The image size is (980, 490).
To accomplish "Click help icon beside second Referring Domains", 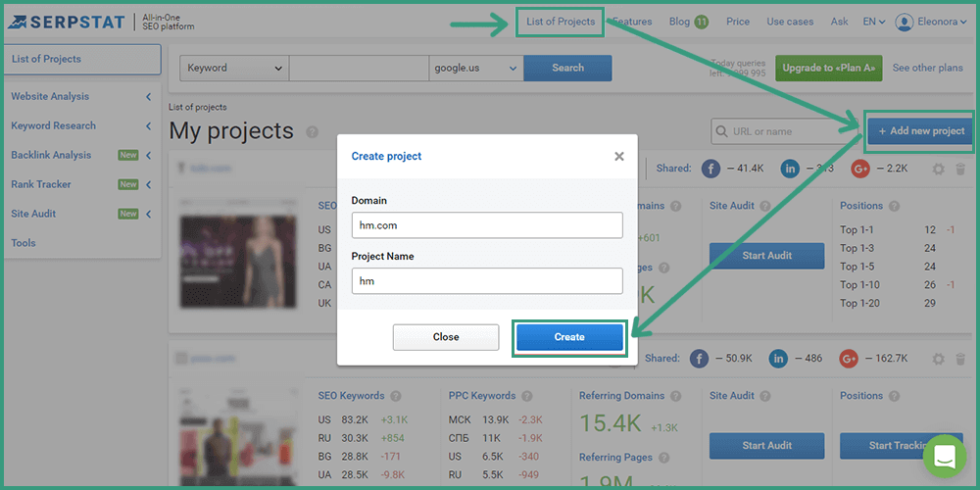I will [x=675, y=396].
